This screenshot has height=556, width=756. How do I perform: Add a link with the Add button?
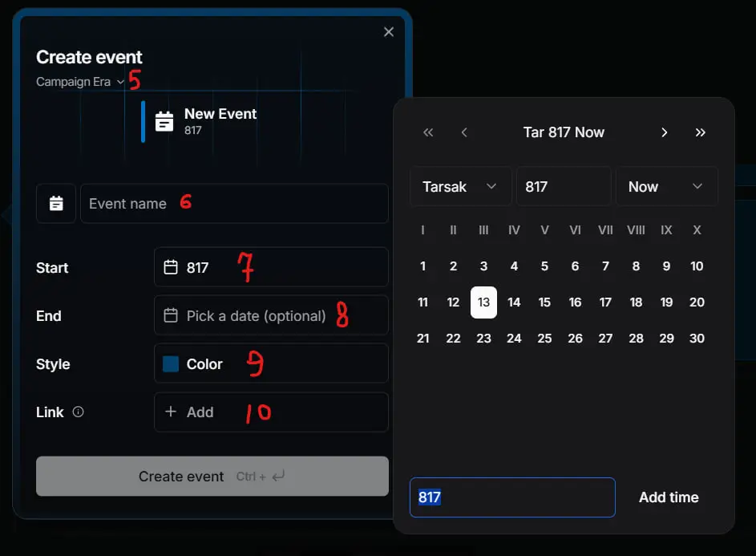(x=271, y=412)
